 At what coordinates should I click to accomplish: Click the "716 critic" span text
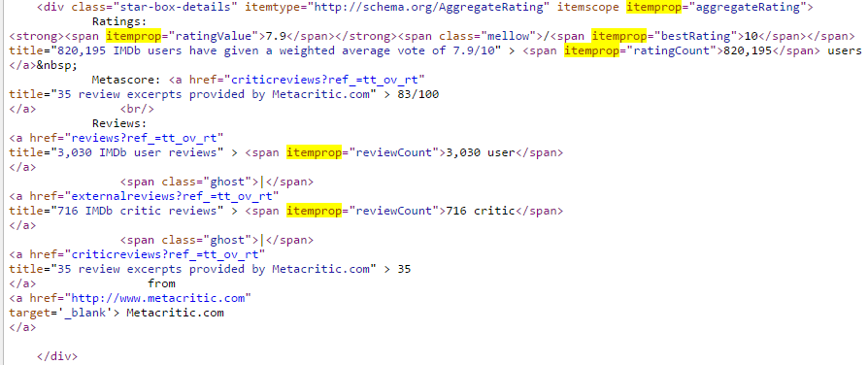[481, 211]
